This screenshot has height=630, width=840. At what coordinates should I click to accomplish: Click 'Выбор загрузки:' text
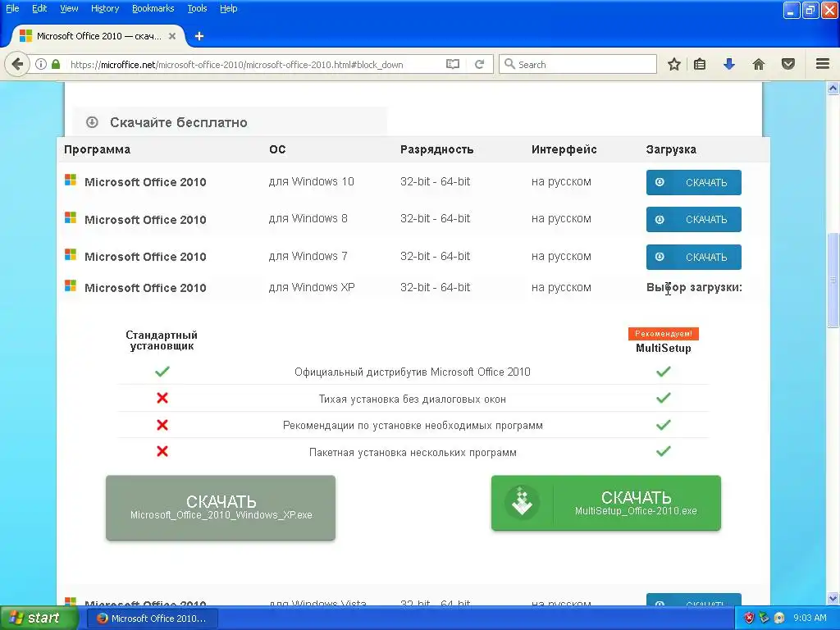click(x=694, y=288)
